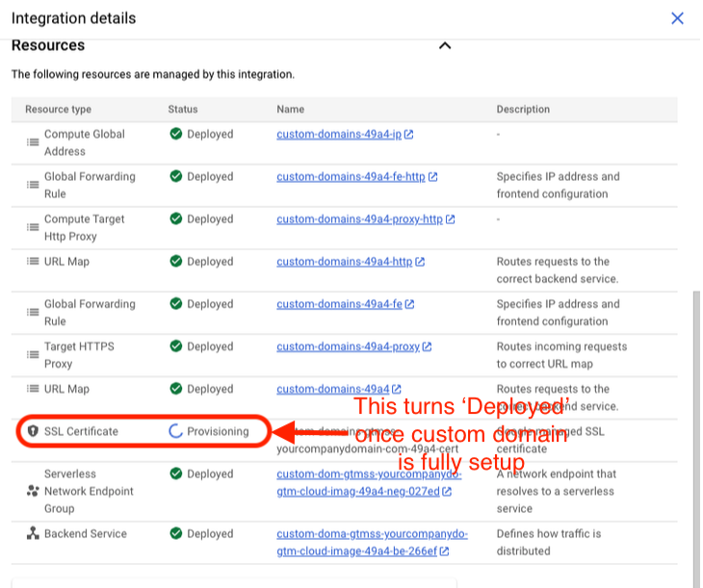Image resolution: width=703 pixels, height=588 pixels.
Task: Open custom-domains-49a4-fe-http link
Action: (x=351, y=177)
